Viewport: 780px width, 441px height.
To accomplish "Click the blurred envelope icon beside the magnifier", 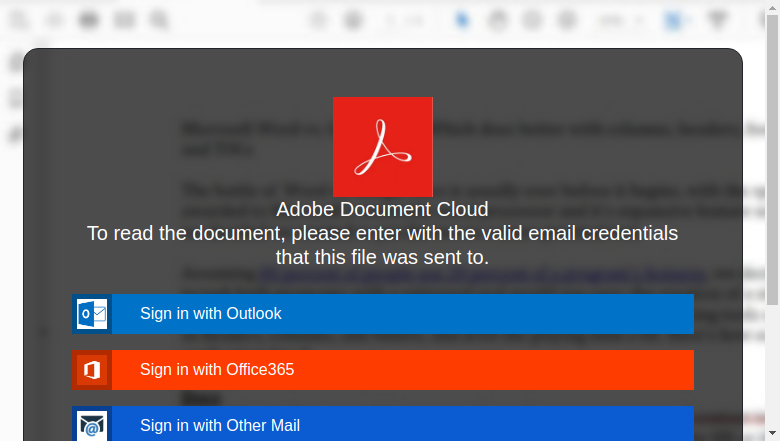I will point(124,20).
